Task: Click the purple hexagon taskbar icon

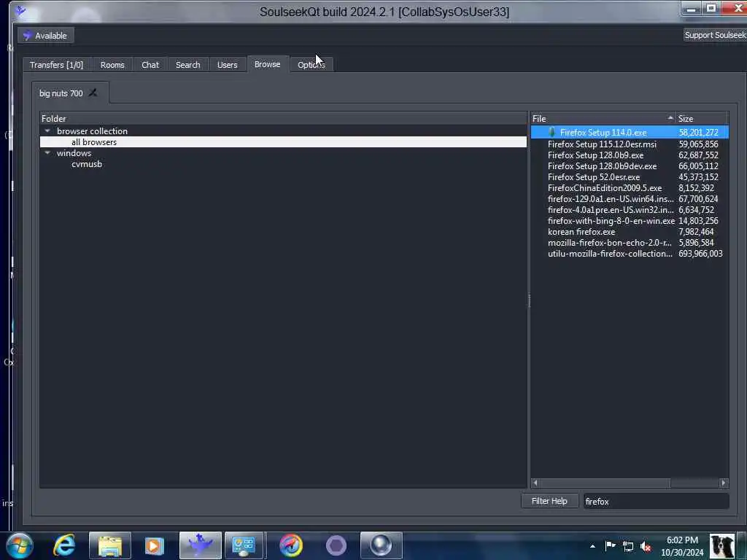Action: pos(336,545)
